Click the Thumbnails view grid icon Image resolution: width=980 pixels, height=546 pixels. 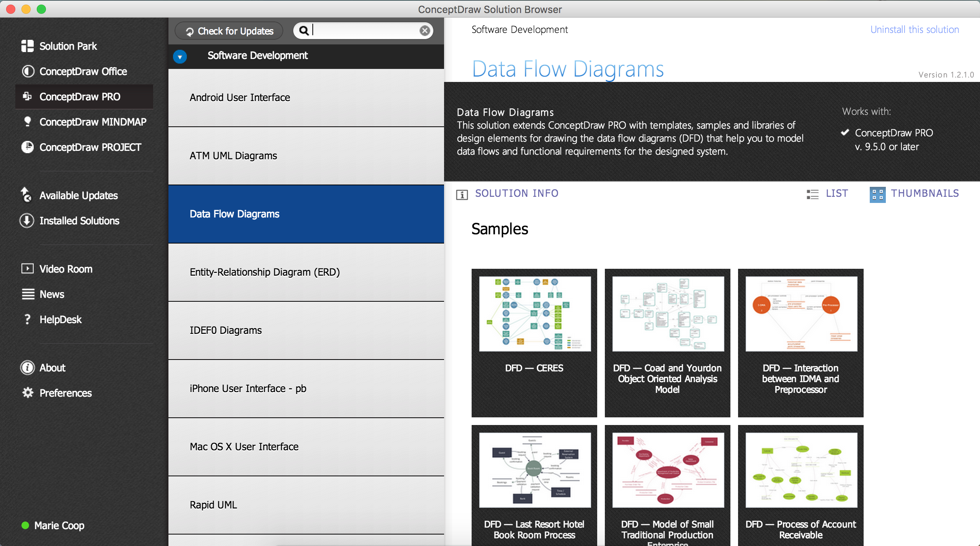click(x=877, y=195)
